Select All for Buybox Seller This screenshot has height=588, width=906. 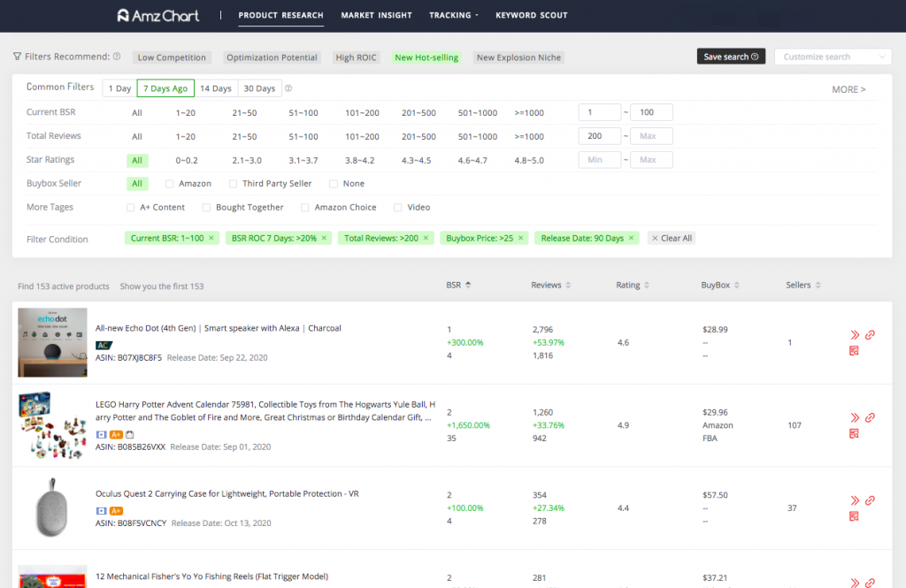pyautogui.click(x=137, y=184)
